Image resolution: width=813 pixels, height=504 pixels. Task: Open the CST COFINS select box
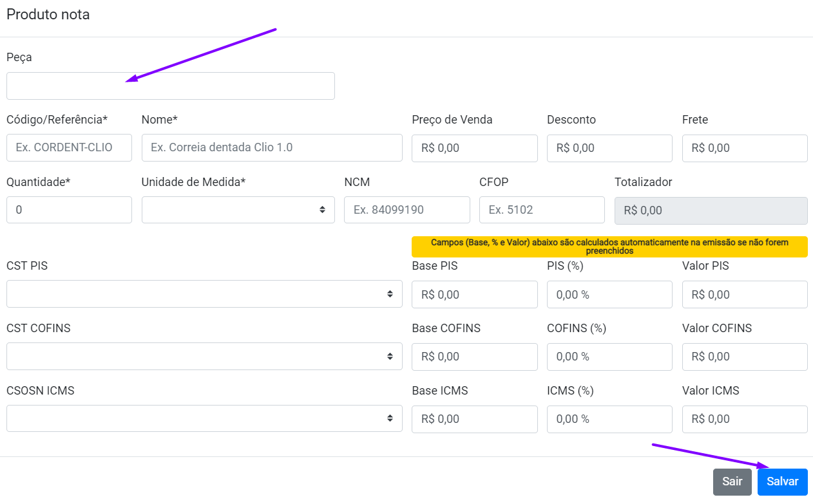(x=204, y=356)
